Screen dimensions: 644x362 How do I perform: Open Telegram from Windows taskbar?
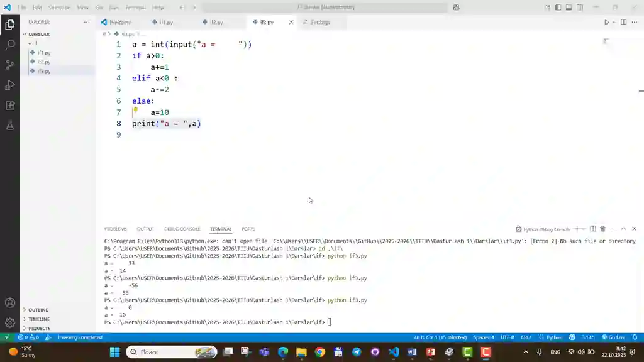[x=357, y=352]
